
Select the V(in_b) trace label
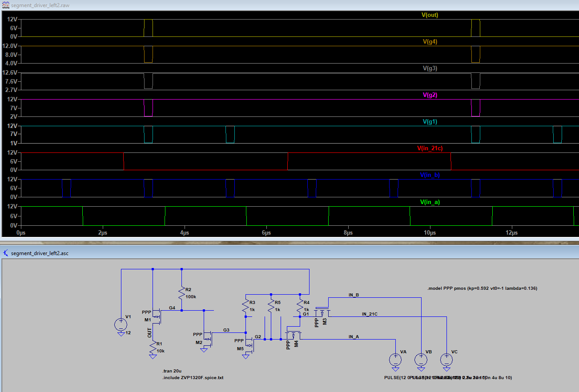point(430,175)
